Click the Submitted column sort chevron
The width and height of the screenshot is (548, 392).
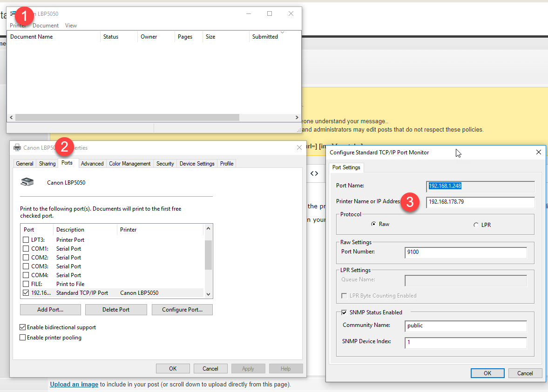pos(283,33)
